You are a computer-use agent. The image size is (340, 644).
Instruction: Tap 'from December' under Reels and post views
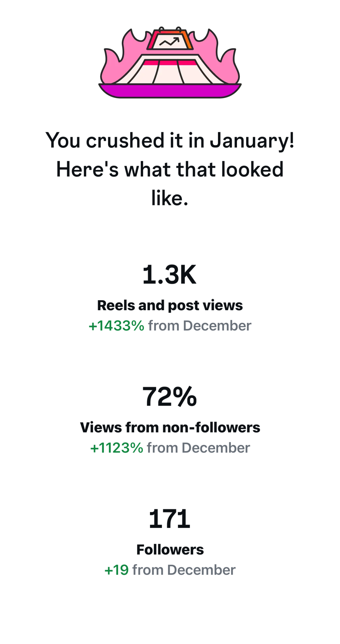click(200, 326)
